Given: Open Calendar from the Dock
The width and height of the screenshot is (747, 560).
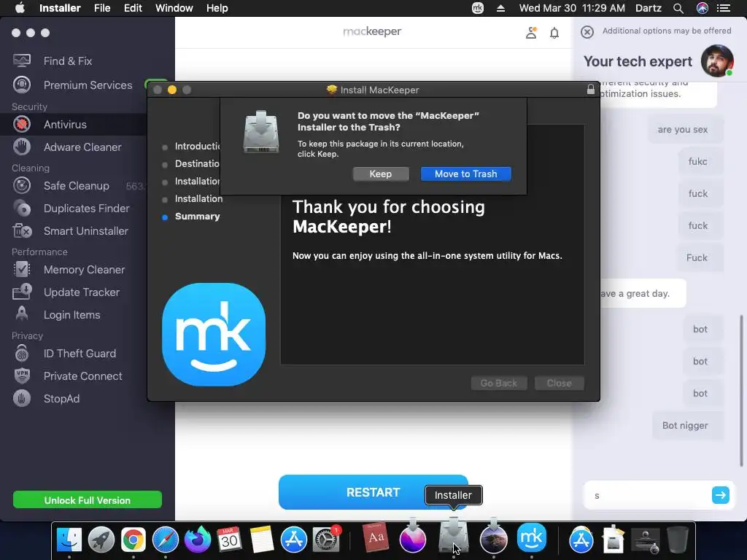Looking at the screenshot, I should (x=229, y=539).
